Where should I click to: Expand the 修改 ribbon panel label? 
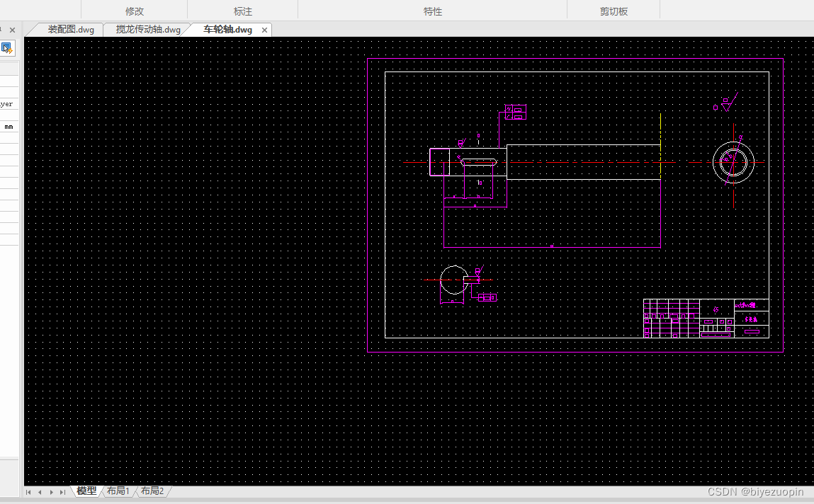pyautogui.click(x=135, y=11)
